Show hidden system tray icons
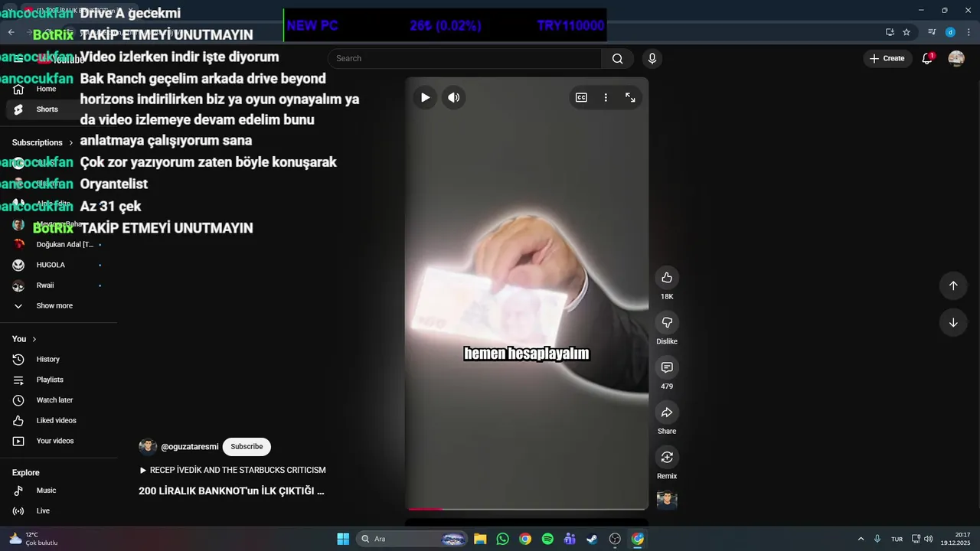This screenshot has width=980, height=551. pos(861,539)
